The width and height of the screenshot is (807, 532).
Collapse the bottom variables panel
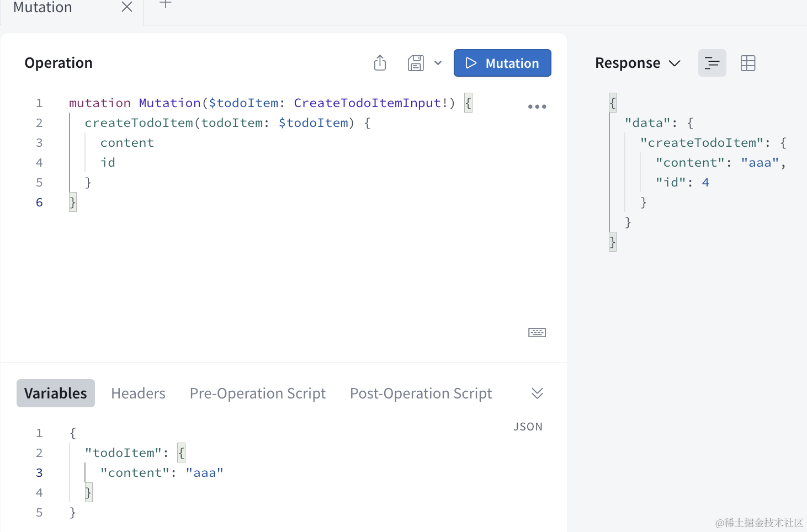tap(537, 393)
